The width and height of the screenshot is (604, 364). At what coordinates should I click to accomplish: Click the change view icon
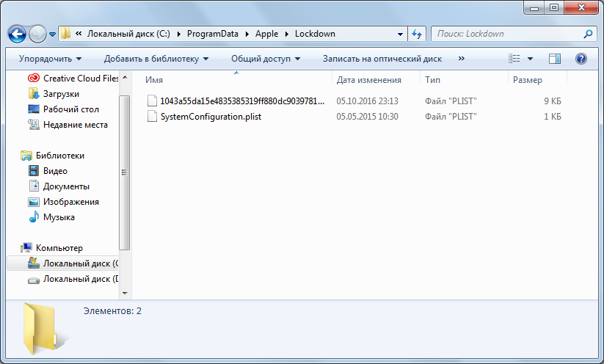pyautogui.click(x=515, y=59)
